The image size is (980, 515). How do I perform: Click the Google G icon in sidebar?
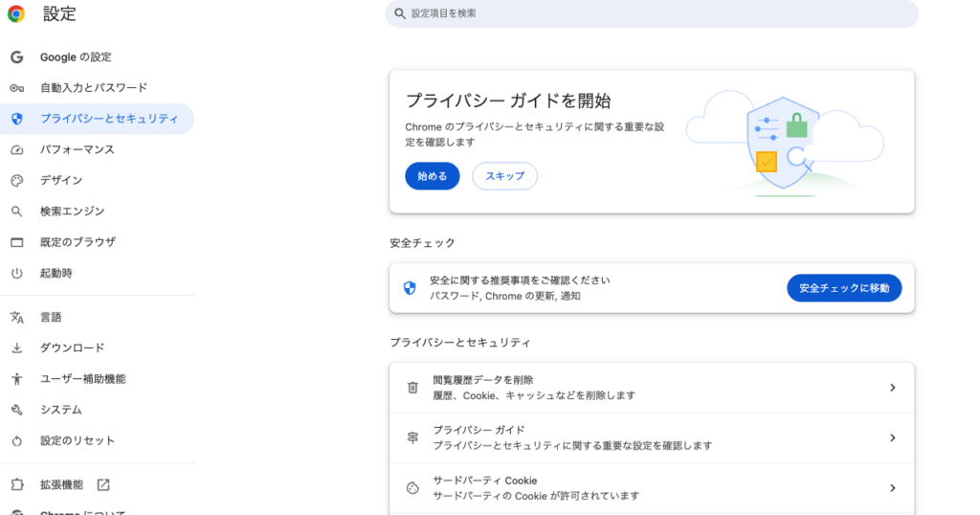(16, 57)
